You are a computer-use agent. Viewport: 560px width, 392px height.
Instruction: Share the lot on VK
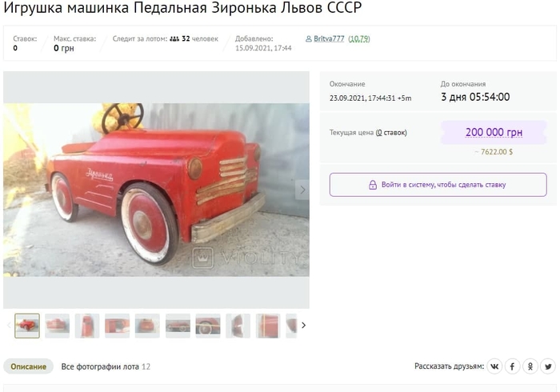coord(494,366)
